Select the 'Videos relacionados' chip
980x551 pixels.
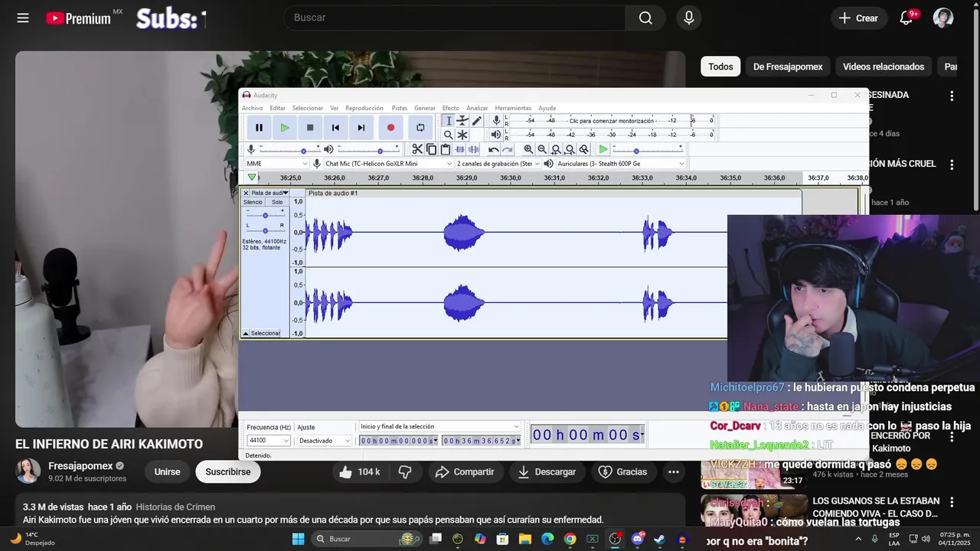pos(884,67)
